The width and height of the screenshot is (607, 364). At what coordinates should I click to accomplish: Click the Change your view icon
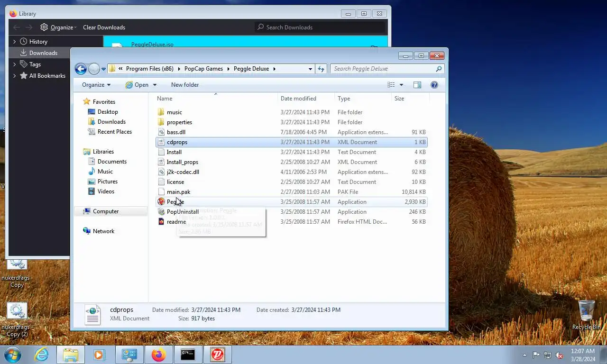pyautogui.click(x=391, y=85)
